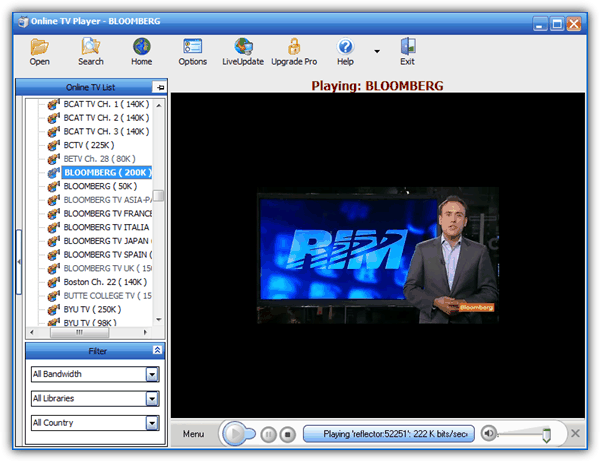Stop playback with the stop button
Image resolution: width=600 pixels, height=461 pixels.
[287, 435]
